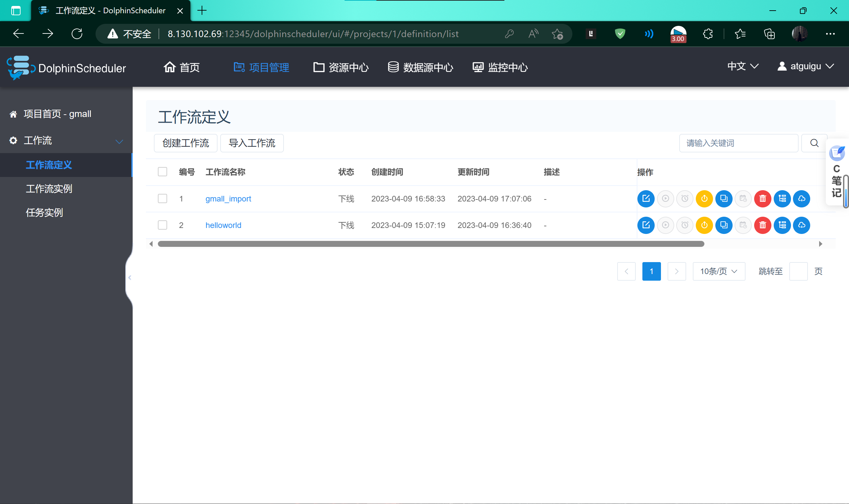Screen dimensions: 849x504
Task: Open the 10条/页 page size dropdown
Action: [718, 271]
